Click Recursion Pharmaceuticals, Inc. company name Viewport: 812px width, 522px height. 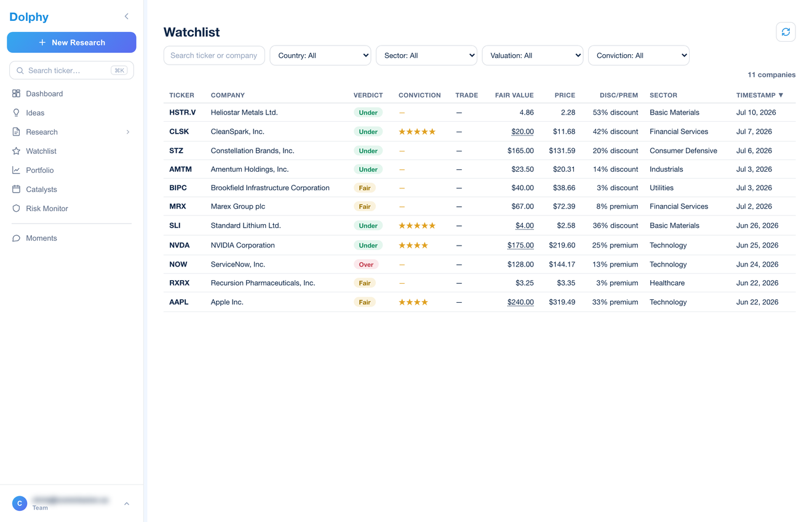coord(263,283)
